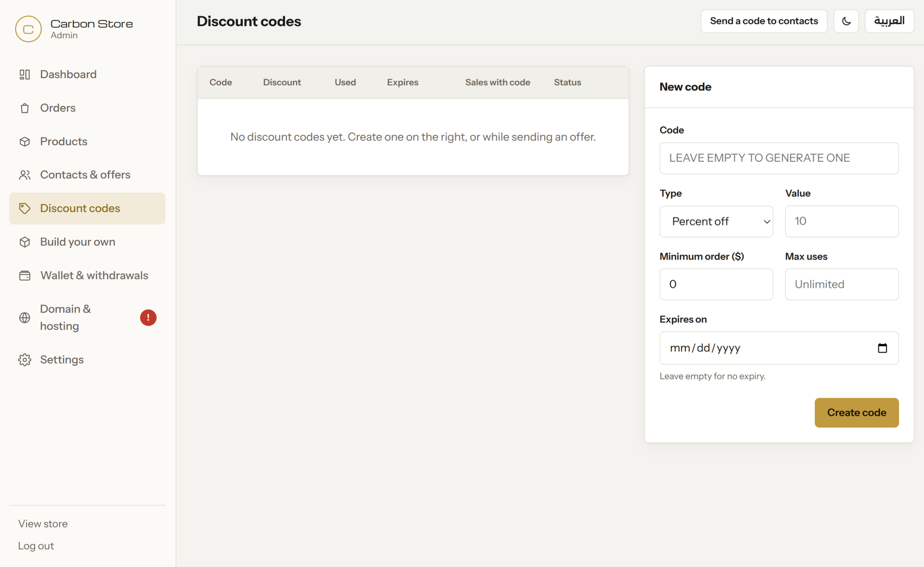Click the Minimum order ($) field
This screenshot has width=924, height=567.
(x=716, y=284)
